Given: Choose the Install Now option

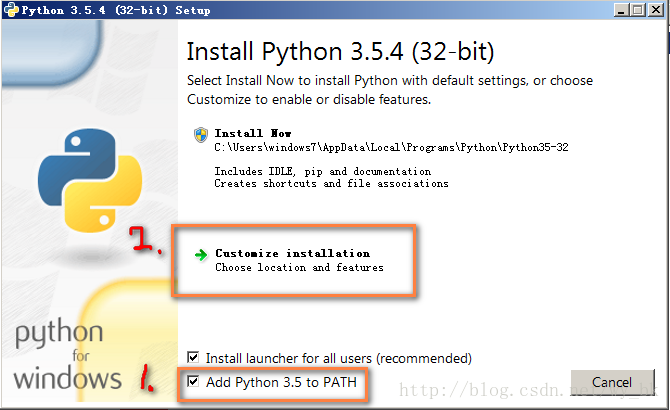Looking at the screenshot, I should (381, 158).
